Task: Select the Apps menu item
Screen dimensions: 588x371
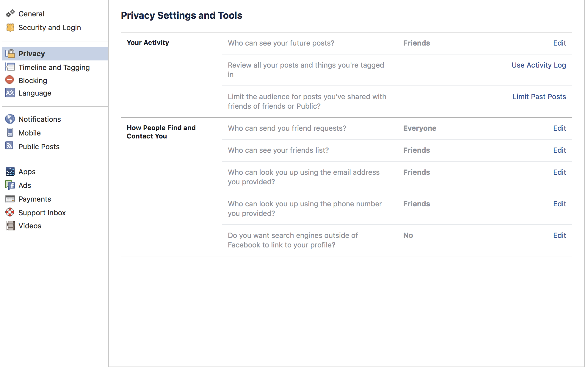Action: [26, 172]
